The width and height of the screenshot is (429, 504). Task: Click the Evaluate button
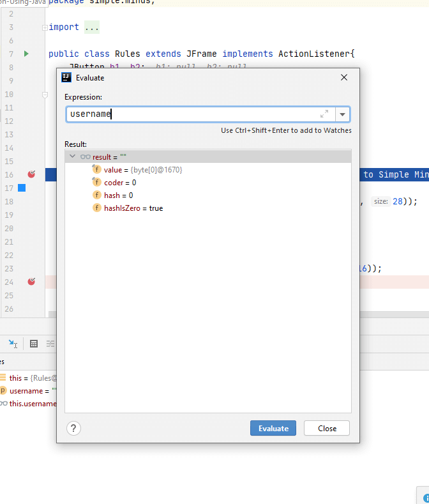pos(273,428)
